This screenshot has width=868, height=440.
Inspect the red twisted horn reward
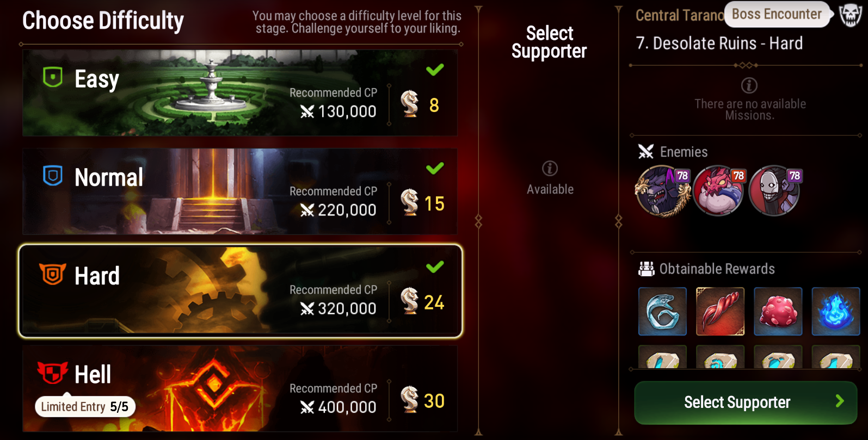click(720, 312)
